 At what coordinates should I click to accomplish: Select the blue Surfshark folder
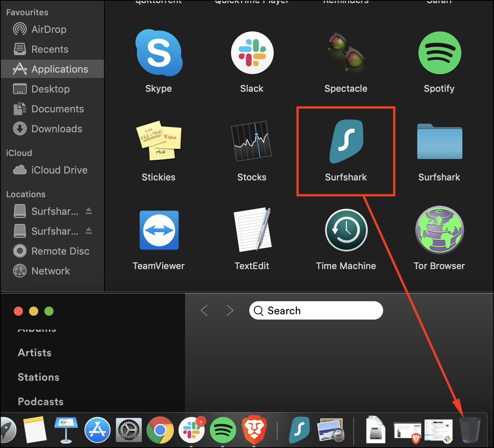coord(440,141)
